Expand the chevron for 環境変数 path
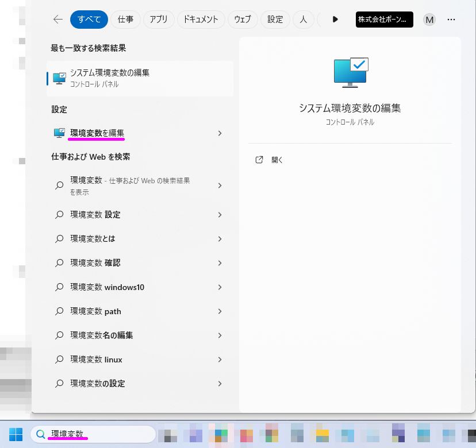476x448 pixels. 220,311
